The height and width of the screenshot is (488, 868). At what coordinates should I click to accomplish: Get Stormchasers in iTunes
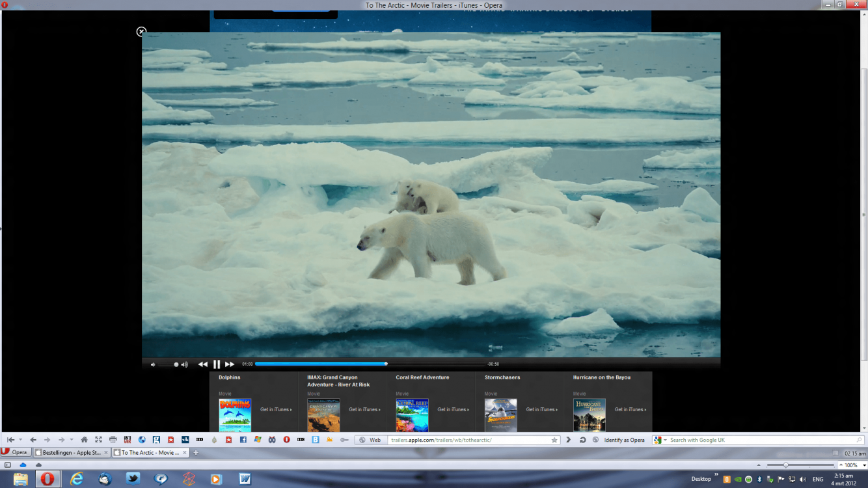541,409
